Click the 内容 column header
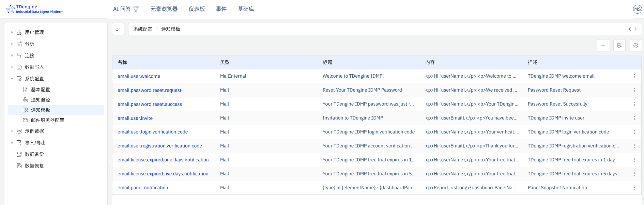 point(430,62)
